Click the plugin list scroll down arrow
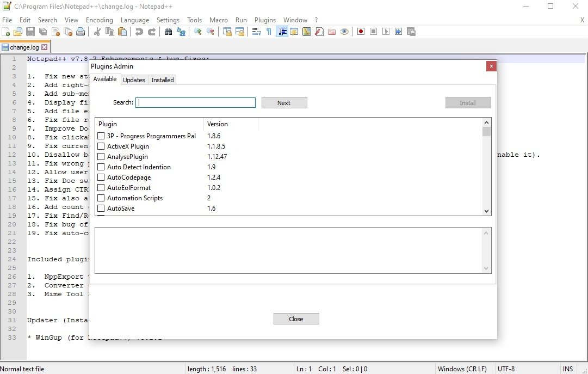The width and height of the screenshot is (588, 374). tap(486, 211)
